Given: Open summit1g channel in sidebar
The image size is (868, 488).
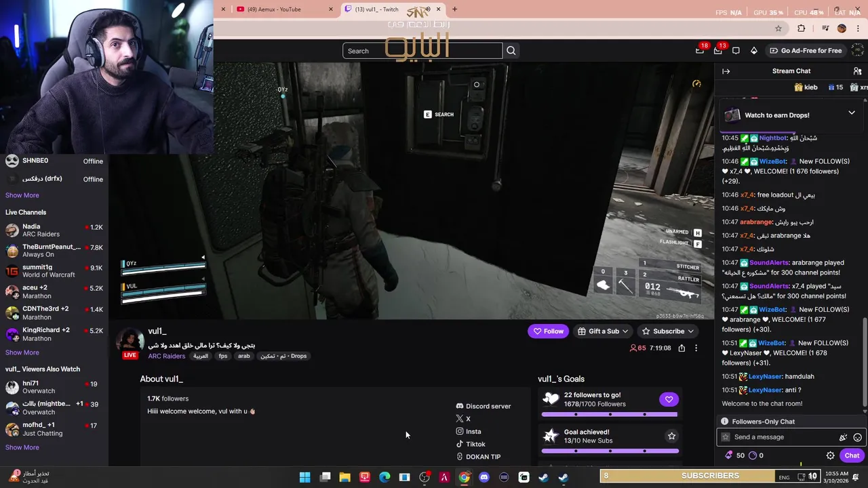Looking at the screenshot, I should (54, 271).
